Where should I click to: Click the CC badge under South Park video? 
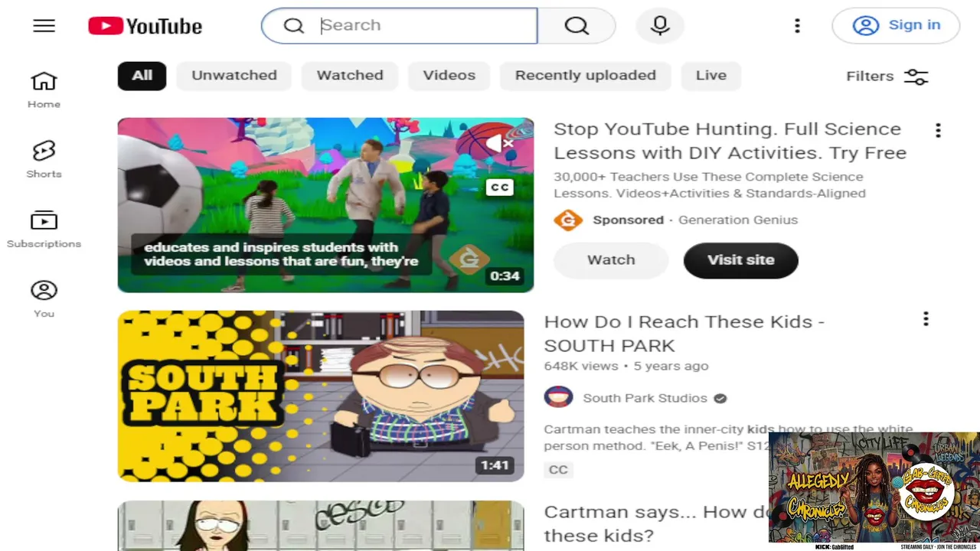(x=558, y=470)
